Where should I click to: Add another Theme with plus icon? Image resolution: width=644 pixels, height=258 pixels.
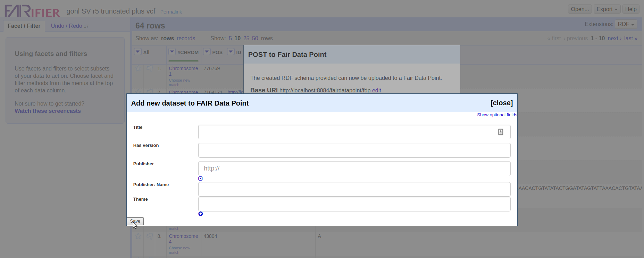coord(200,214)
